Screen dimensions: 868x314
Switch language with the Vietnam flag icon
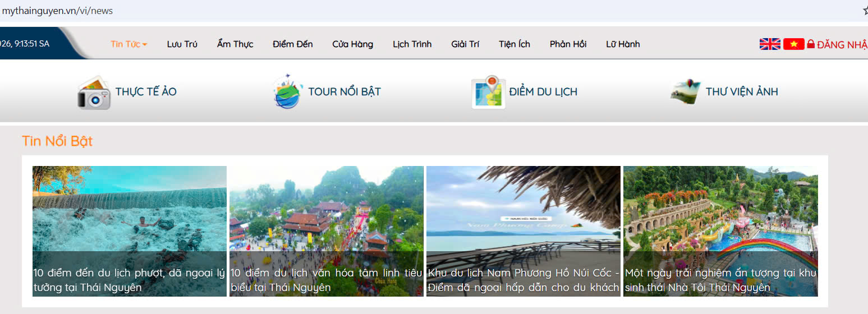tap(793, 44)
